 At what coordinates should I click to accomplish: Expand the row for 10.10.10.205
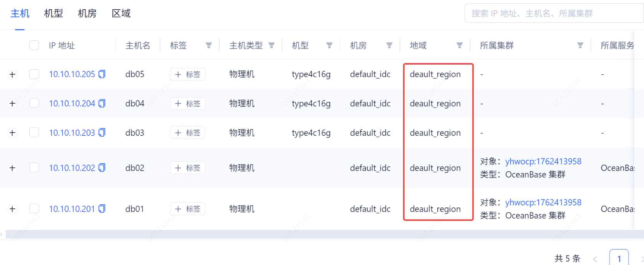[x=12, y=74]
